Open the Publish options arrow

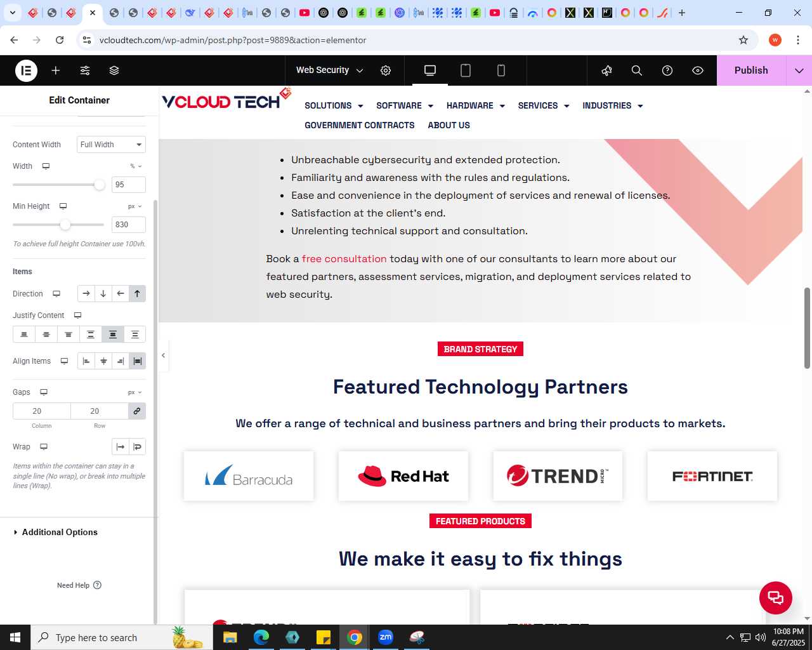pos(799,70)
